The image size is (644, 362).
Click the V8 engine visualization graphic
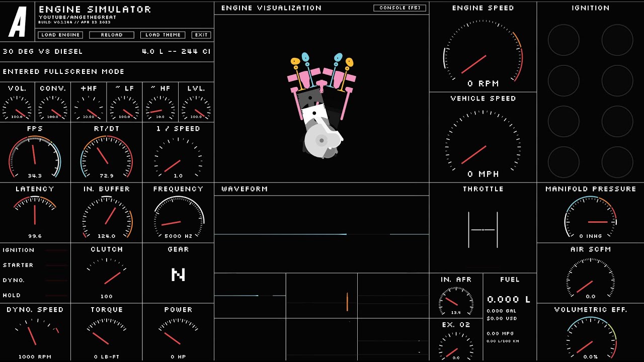coord(322,105)
